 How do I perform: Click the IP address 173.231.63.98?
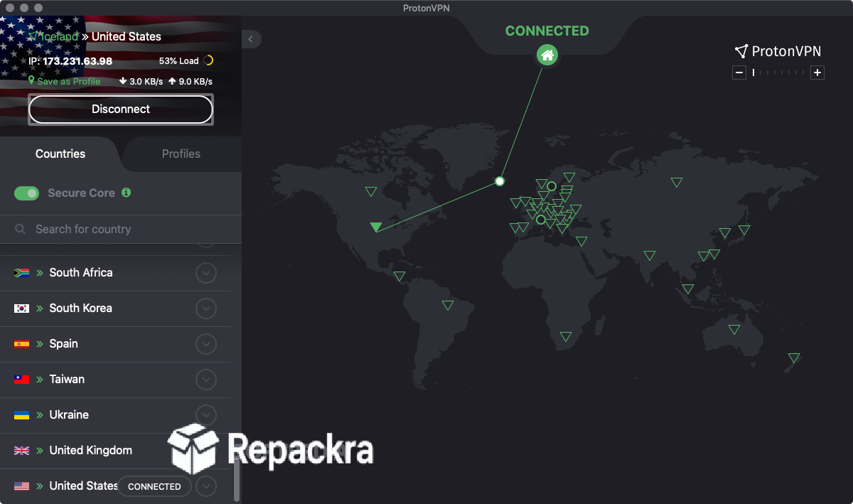pos(77,61)
